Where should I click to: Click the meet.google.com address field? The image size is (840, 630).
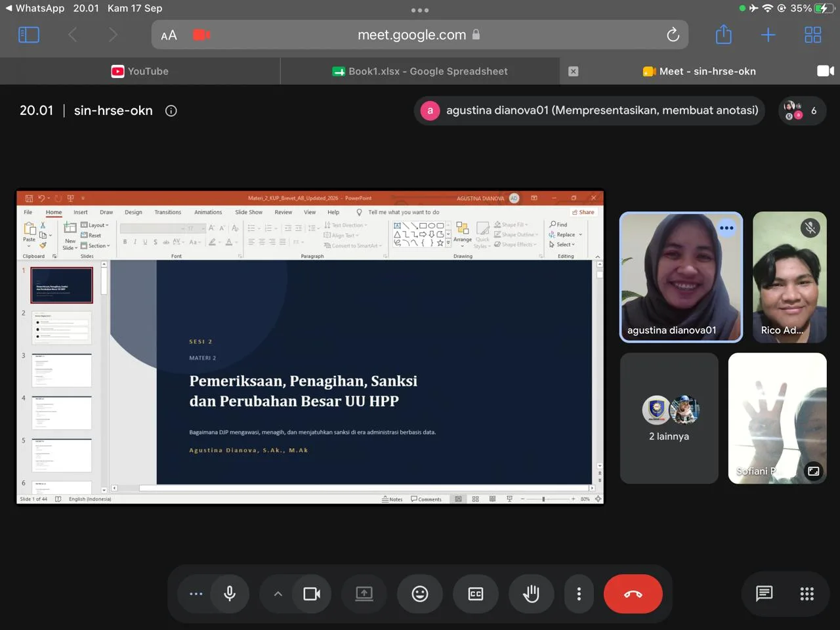[420, 35]
